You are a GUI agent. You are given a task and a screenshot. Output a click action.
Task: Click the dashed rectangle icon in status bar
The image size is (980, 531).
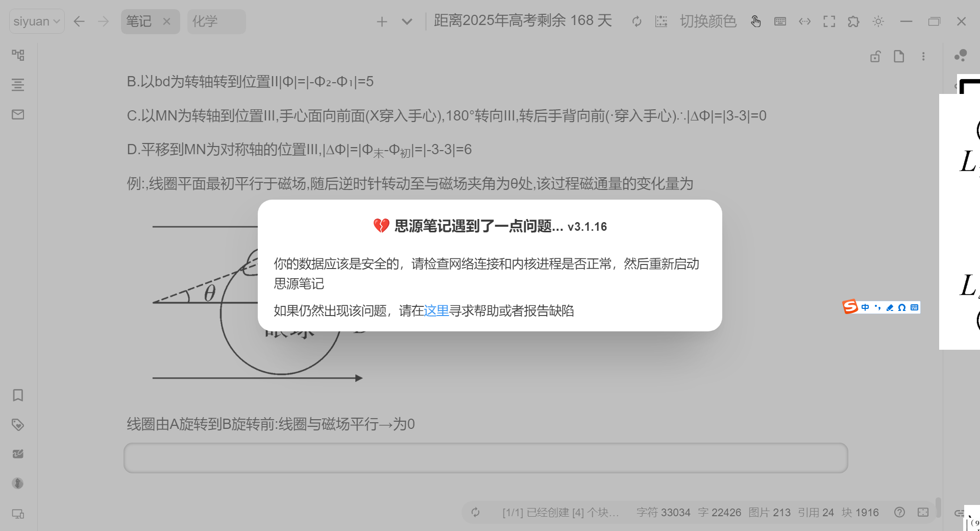point(923,512)
